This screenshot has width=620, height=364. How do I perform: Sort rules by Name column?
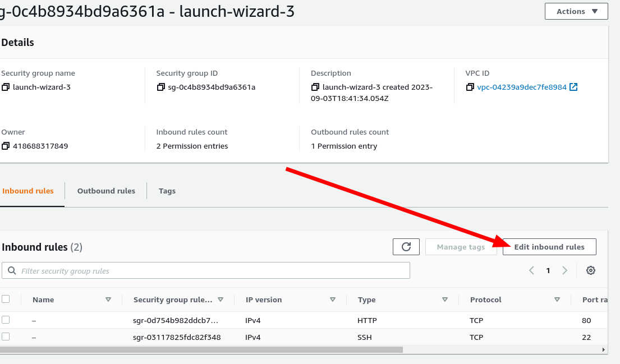[108, 300]
